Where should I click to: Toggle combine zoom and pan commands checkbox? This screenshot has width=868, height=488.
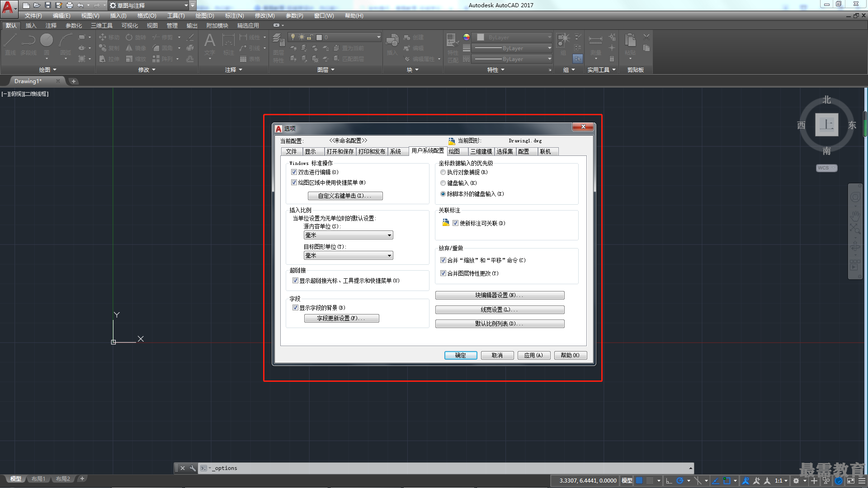coord(443,260)
